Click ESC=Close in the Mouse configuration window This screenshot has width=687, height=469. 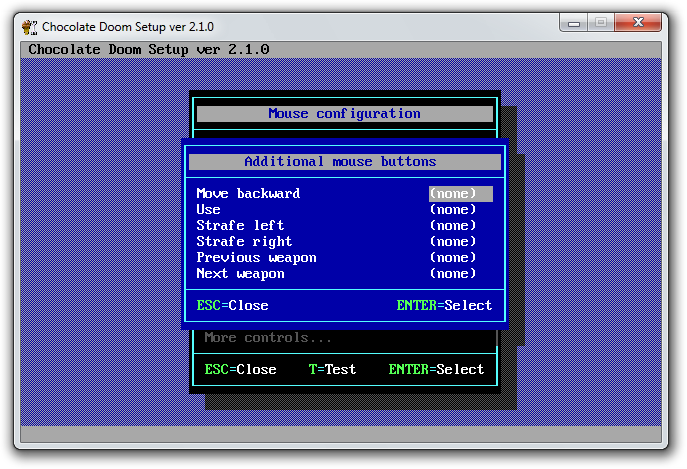(x=240, y=370)
